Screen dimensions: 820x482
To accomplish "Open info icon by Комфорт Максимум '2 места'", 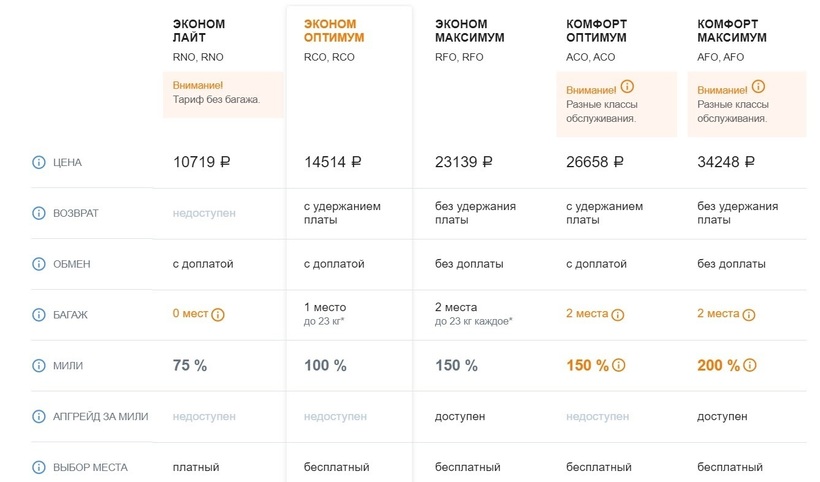I will click(x=749, y=315).
